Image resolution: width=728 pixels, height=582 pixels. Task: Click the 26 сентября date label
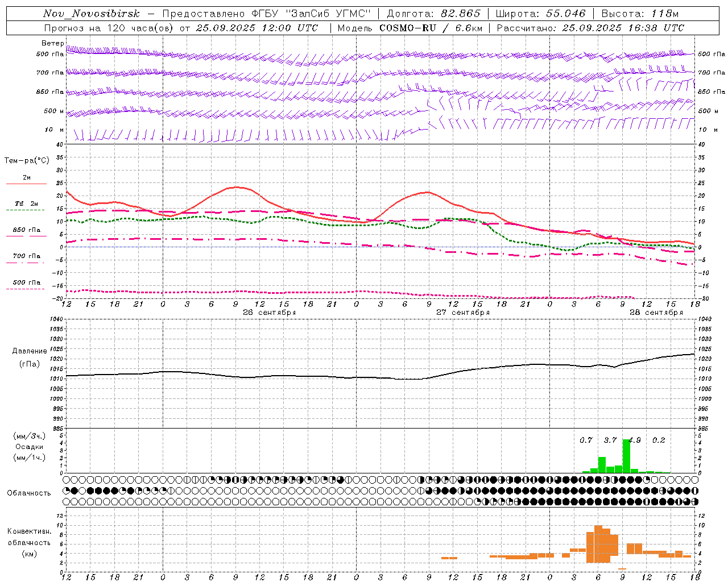coord(269,313)
